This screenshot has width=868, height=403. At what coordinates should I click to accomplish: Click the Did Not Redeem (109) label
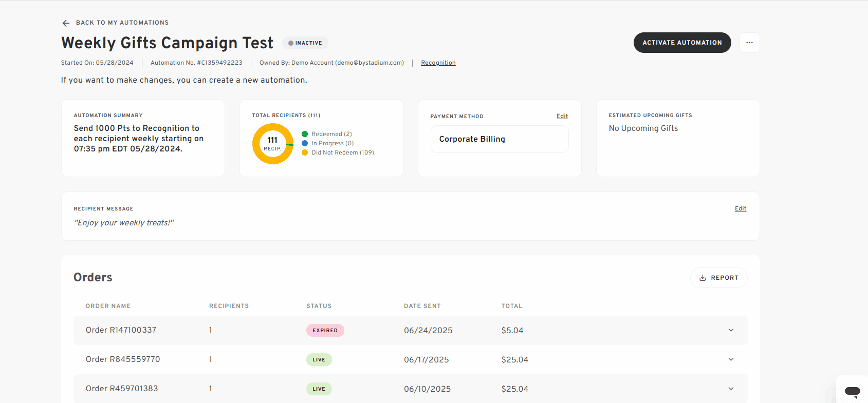(343, 152)
